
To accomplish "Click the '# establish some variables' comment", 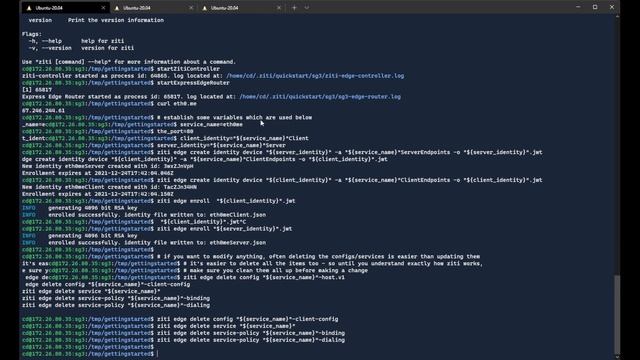I will [235, 118].
